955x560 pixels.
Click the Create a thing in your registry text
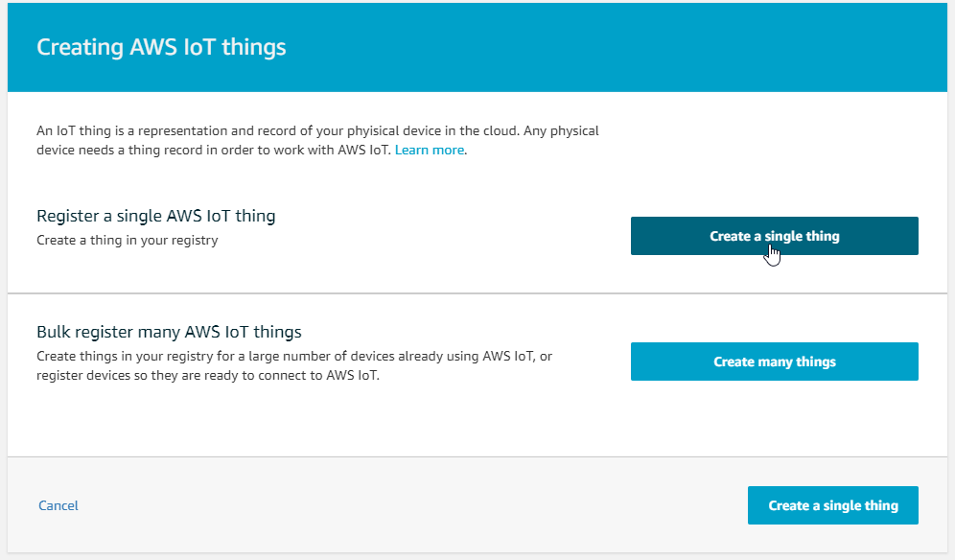[128, 240]
